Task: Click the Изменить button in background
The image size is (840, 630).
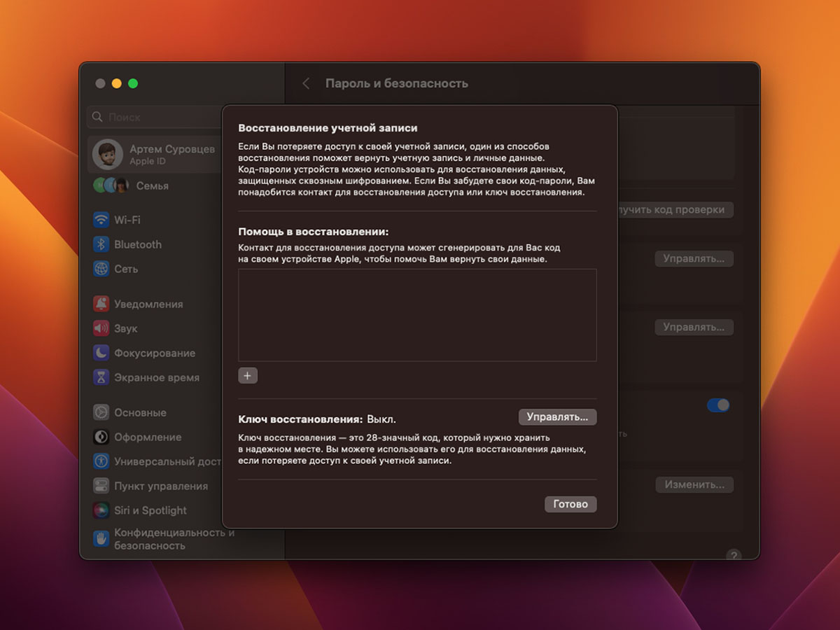Action: pos(694,484)
